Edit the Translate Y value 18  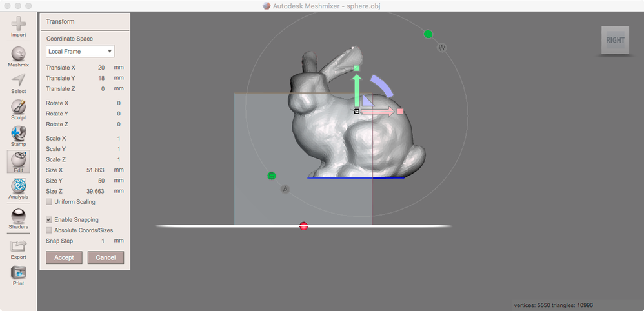pos(101,78)
